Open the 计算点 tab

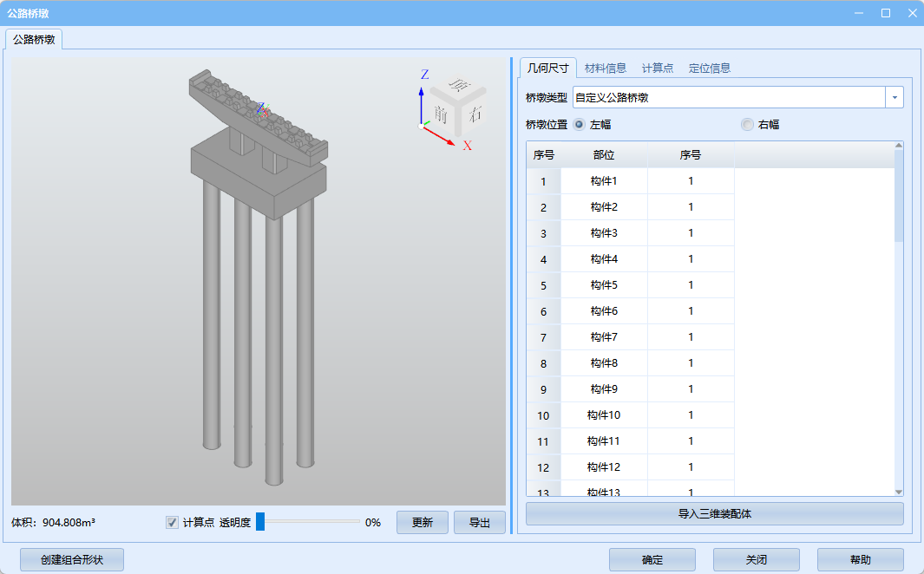[x=657, y=68]
